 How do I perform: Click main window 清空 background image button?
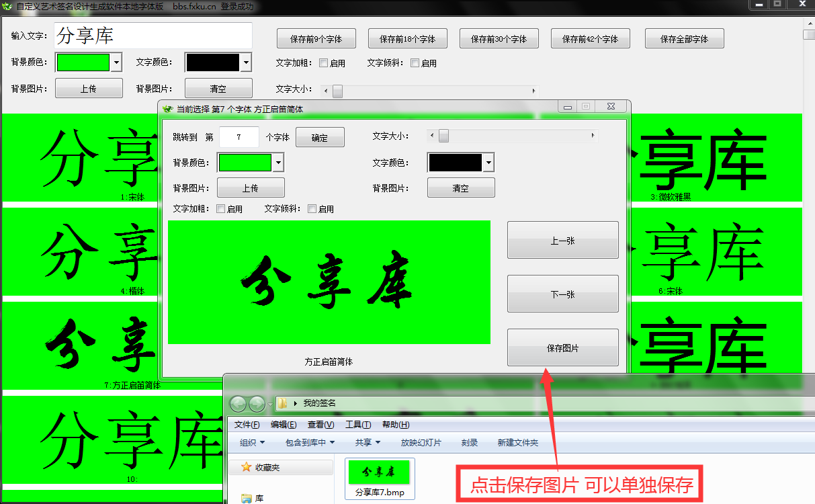click(x=218, y=89)
